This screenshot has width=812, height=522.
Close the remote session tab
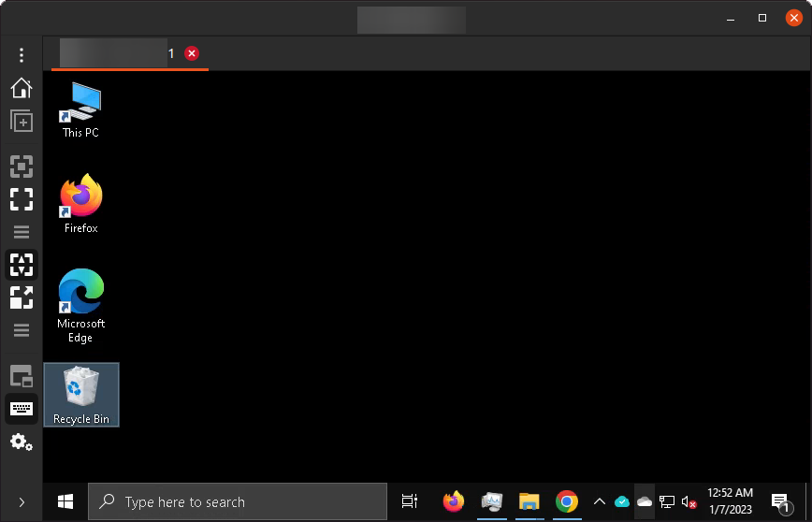192,53
